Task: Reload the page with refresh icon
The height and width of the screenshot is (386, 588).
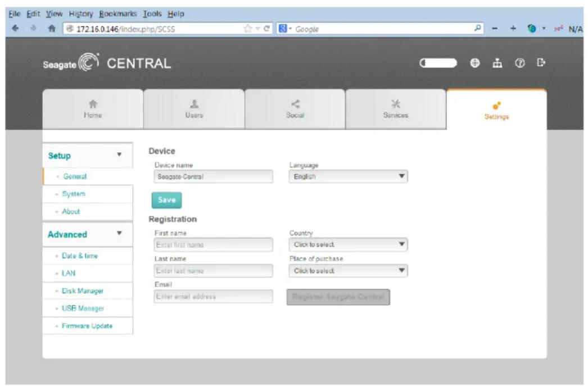Action: pos(266,29)
